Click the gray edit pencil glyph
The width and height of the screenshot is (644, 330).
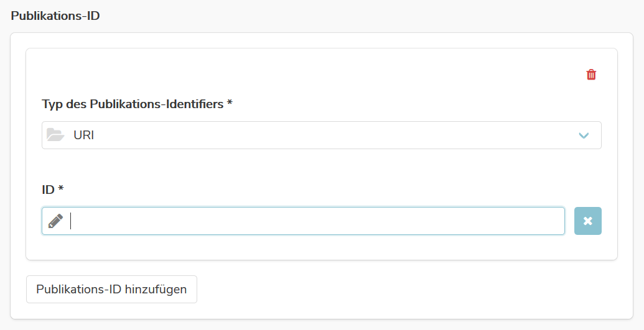[x=55, y=221]
